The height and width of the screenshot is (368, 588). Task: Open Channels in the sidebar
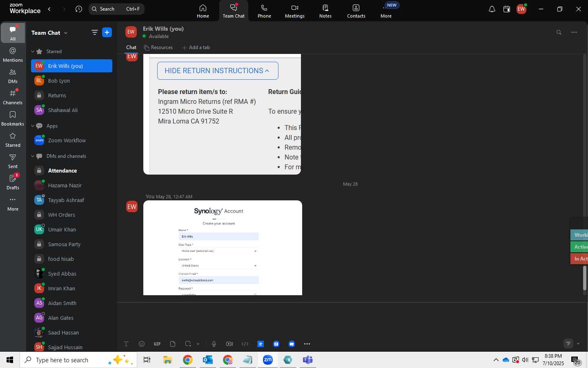click(13, 97)
